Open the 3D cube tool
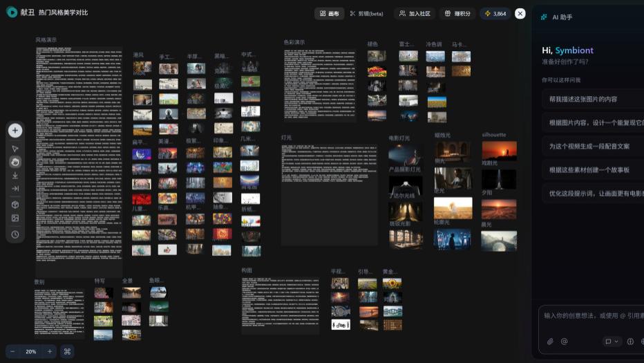Image resolution: width=644 pixels, height=363 pixels. [15, 205]
